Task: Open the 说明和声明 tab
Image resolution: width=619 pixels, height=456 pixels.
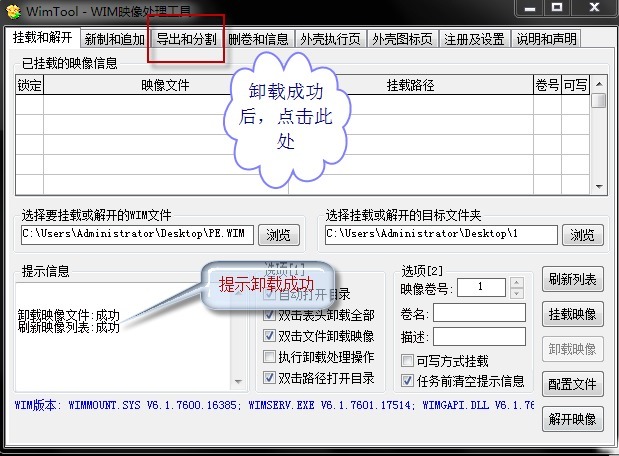Action: 546,39
